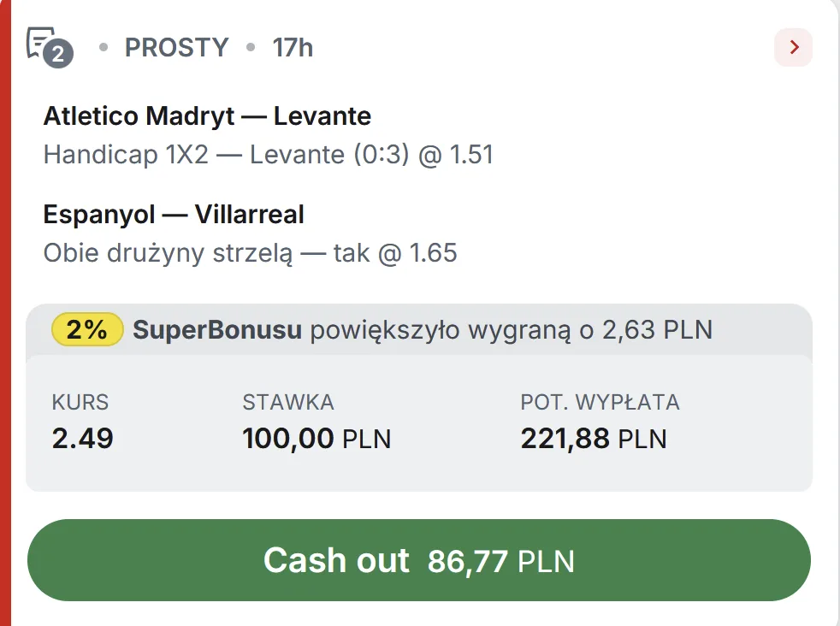Open the Espanyol — Villarreal match

click(174, 214)
